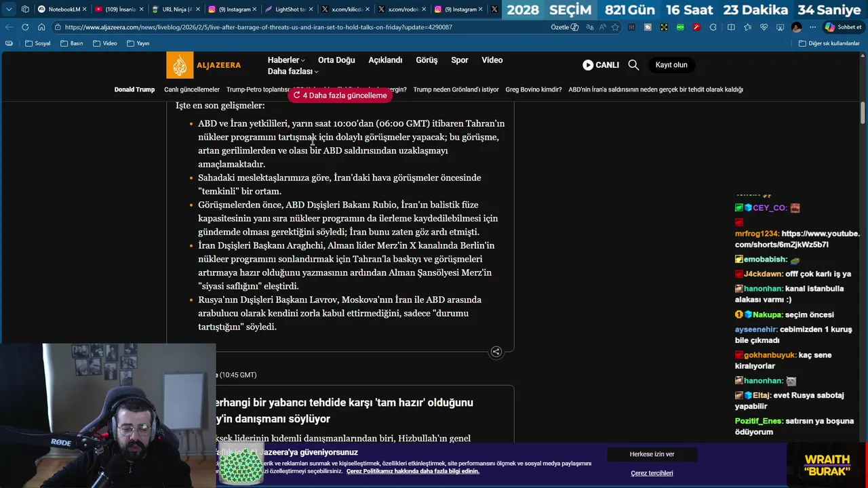Image resolution: width=868 pixels, height=488 pixels.
Task: Open the equalizer sliders extension icon
Action: (x=632, y=27)
